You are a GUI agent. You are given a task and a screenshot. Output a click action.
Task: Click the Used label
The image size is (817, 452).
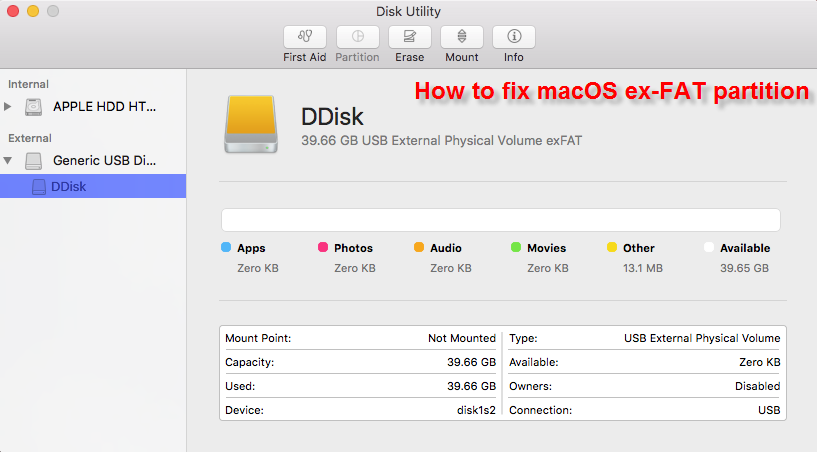point(240,386)
